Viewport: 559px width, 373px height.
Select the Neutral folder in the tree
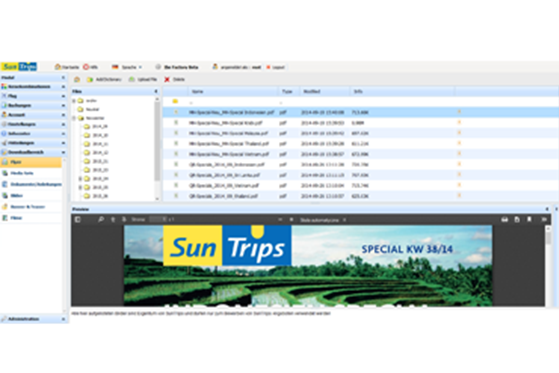point(92,109)
